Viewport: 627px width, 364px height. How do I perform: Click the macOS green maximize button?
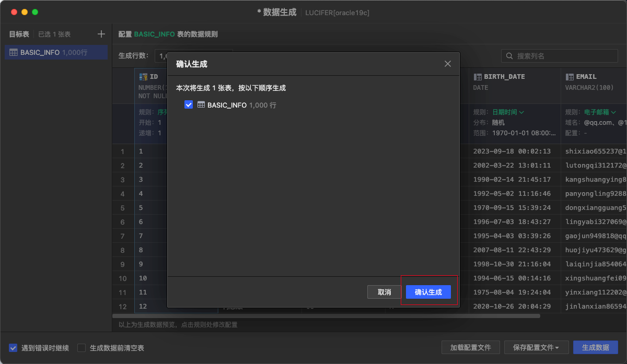(35, 11)
